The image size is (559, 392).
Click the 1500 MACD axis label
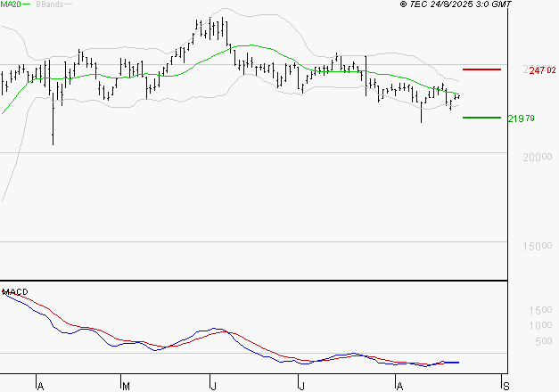(x=540, y=310)
